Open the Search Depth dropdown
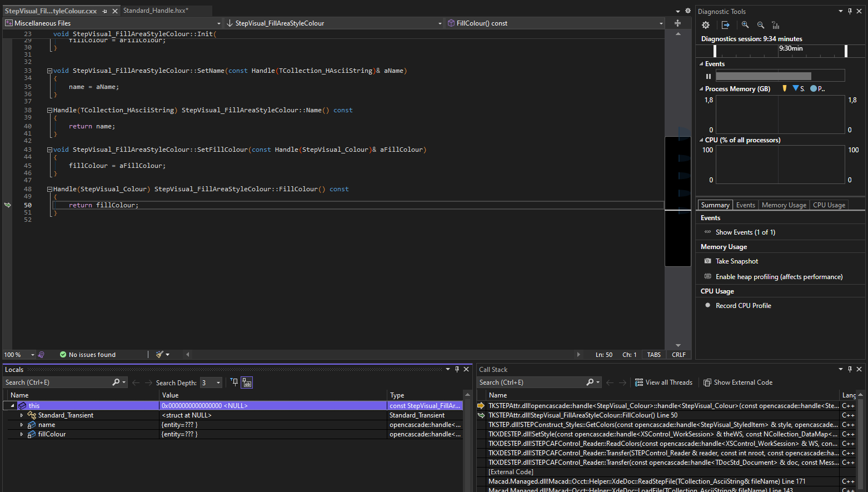This screenshot has height=492, width=868. coord(218,382)
